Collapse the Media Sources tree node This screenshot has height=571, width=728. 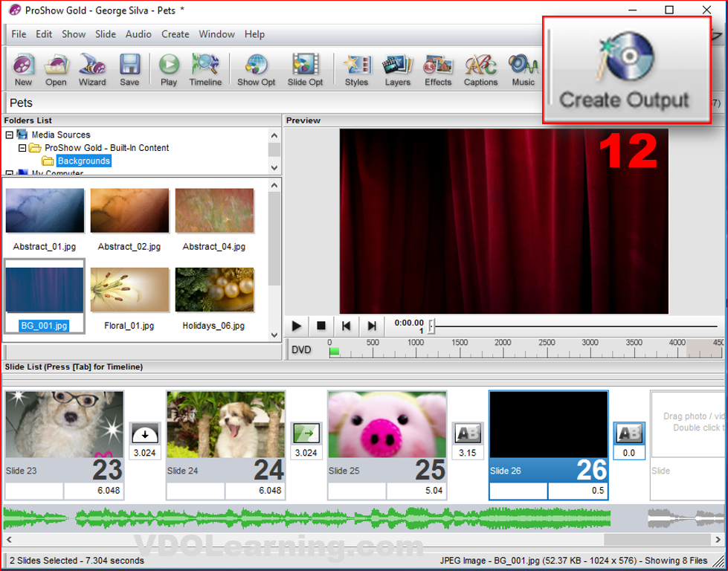[x=9, y=135]
